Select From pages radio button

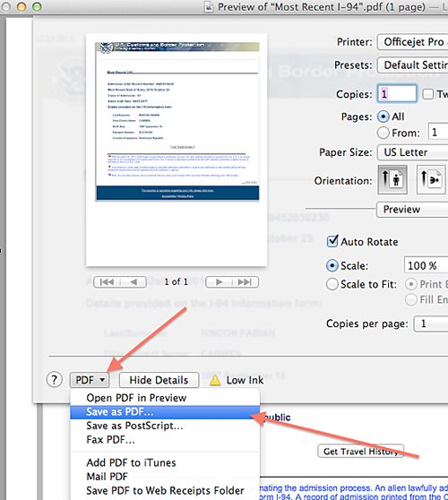point(383,133)
